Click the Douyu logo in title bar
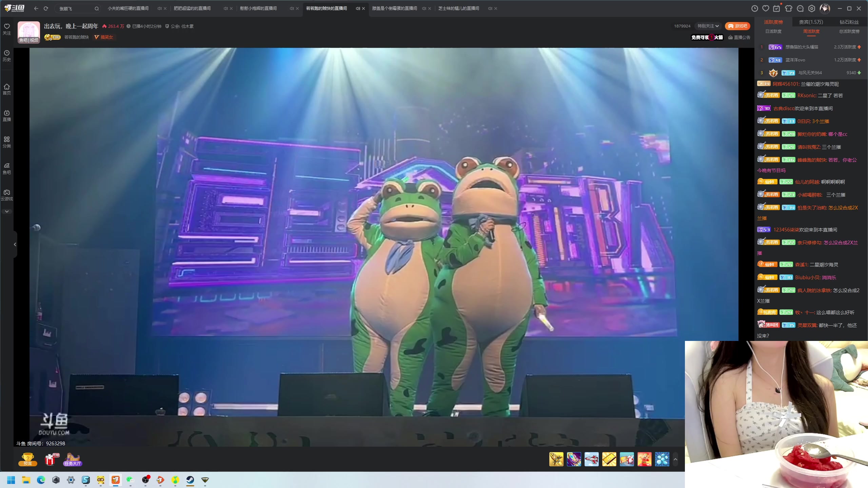 tap(14, 8)
